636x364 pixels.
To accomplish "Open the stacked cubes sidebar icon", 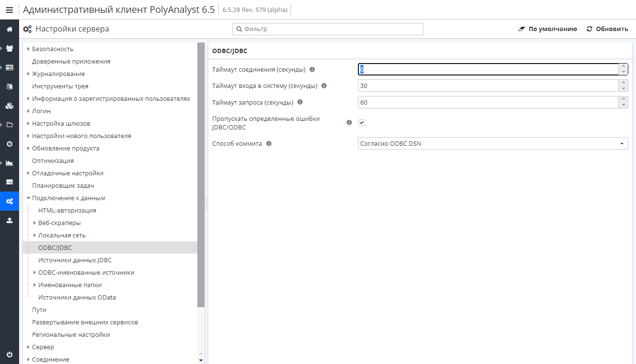I will [x=10, y=106].
